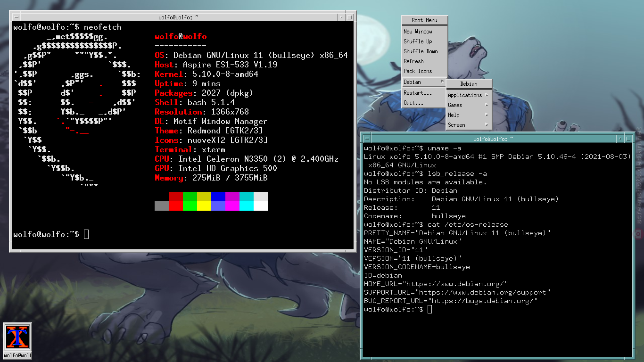
Task: Click the "ID=debian" line
Action: tap(383, 275)
